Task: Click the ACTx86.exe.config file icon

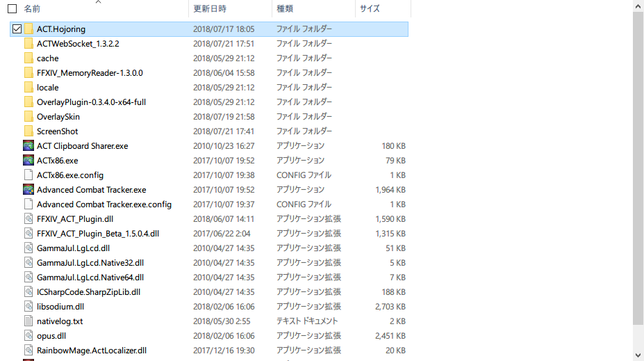Action: [x=28, y=175]
